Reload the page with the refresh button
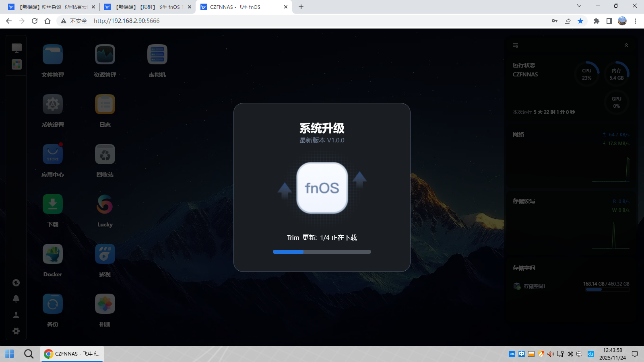644x362 pixels. [34, 21]
